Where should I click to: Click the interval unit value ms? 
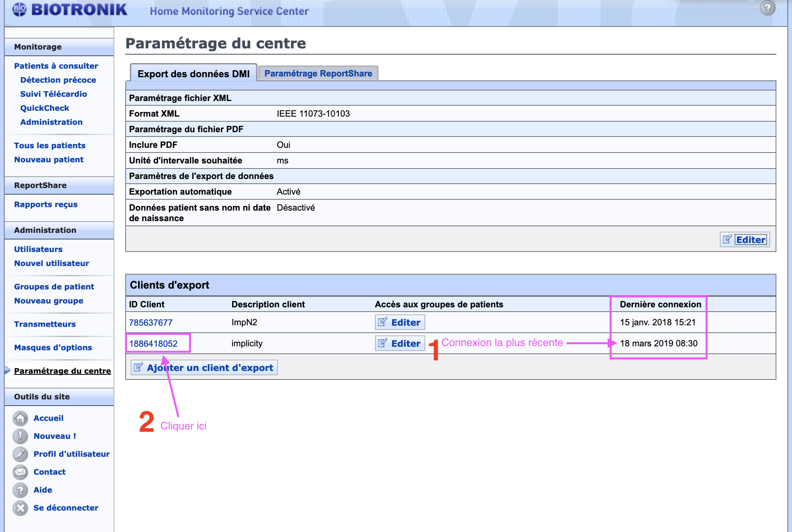282,160
